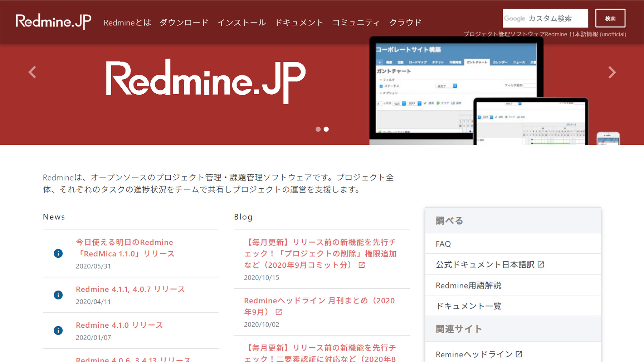
Task: Click date 2020/05/31 under RedMica news
Action: pos(93,266)
